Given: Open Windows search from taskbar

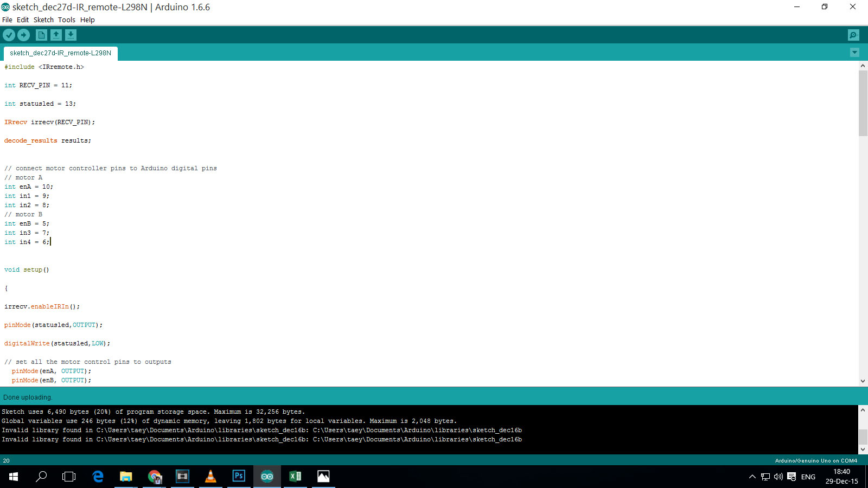Looking at the screenshot, I should pos(41,477).
